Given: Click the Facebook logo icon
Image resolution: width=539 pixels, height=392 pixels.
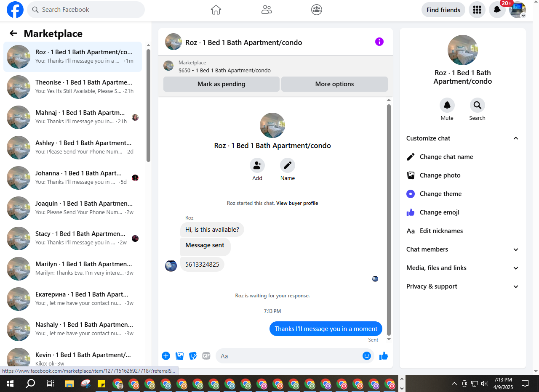Looking at the screenshot, I should tap(15, 10).
